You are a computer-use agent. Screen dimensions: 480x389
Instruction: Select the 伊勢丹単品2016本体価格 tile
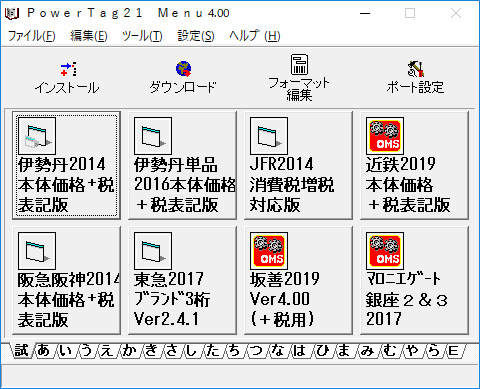coord(182,166)
